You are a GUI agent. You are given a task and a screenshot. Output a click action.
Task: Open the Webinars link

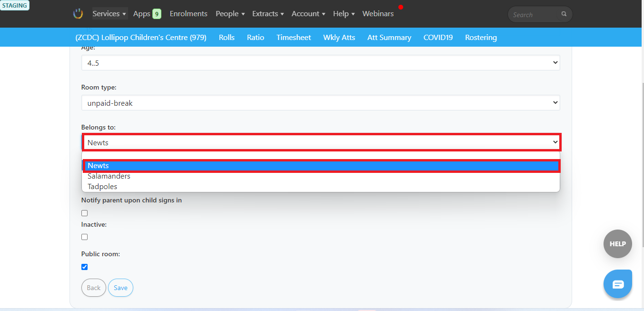point(378,14)
